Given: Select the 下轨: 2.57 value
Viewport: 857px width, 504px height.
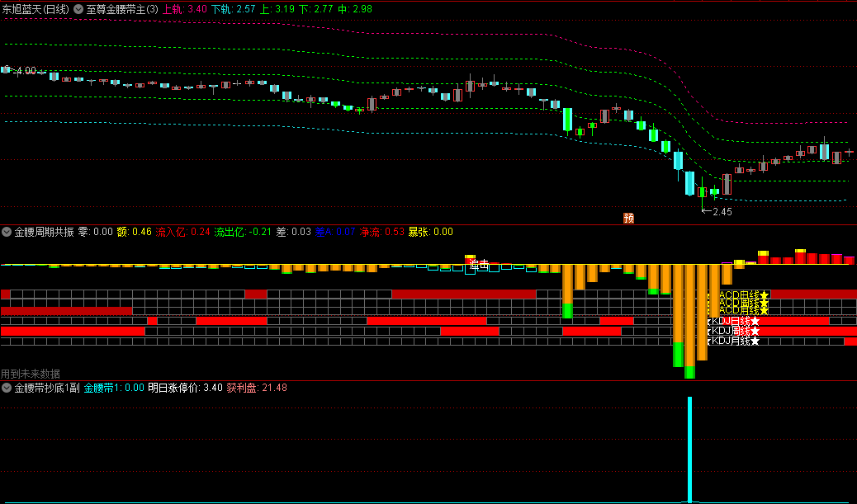Looking at the screenshot, I should pyautogui.click(x=234, y=9).
